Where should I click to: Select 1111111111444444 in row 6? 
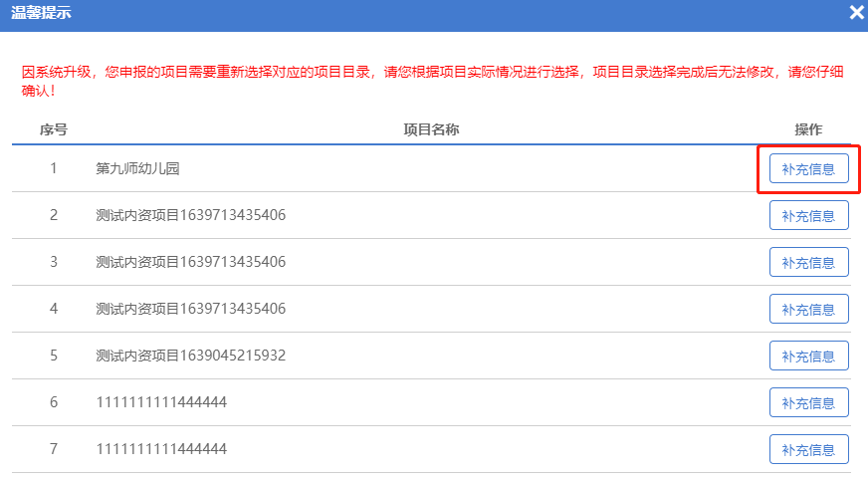[x=161, y=402]
